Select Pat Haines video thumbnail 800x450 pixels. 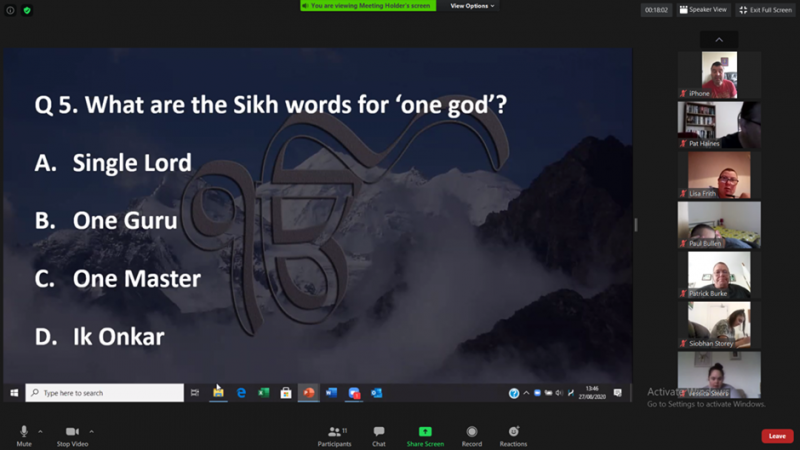[719, 124]
